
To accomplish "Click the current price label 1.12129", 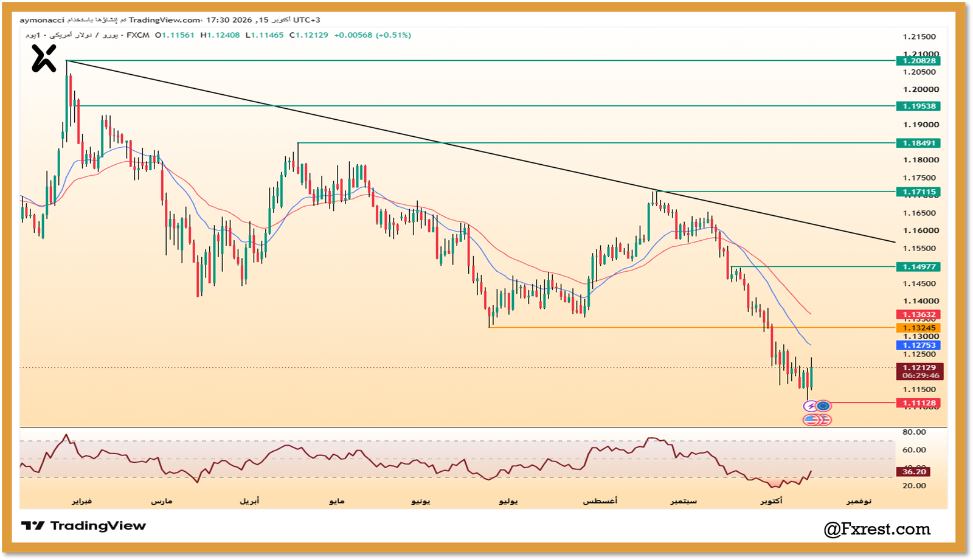I will (919, 368).
